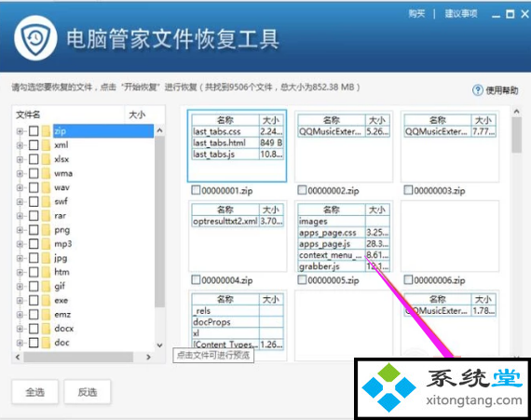Click the xlsx folder icon
Image resolution: width=531 pixels, height=420 pixels.
pyautogui.click(x=46, y=159)
